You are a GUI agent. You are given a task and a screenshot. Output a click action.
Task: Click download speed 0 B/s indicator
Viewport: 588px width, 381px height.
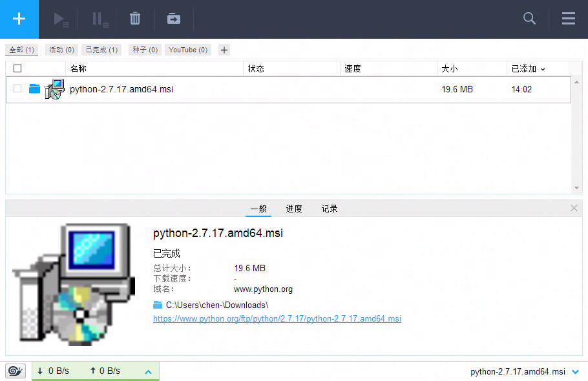tap(53, 371)
